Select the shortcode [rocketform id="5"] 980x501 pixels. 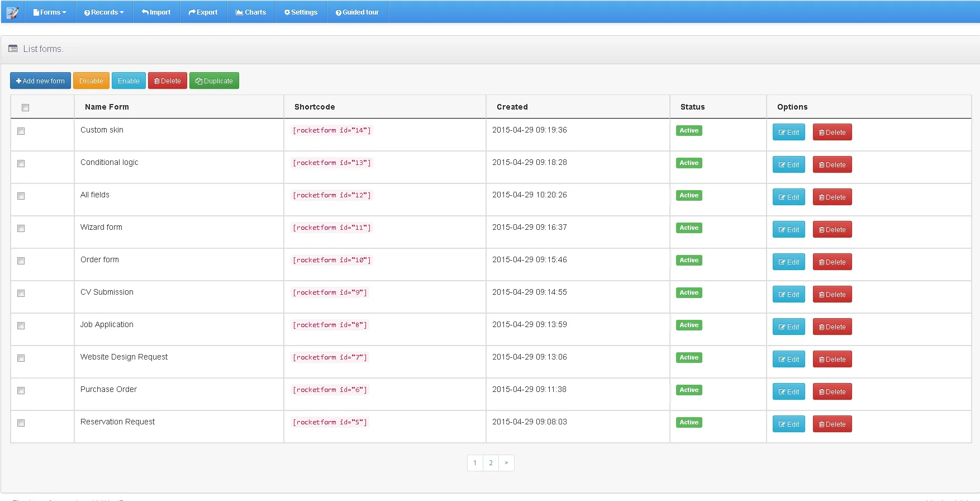coord(330,422)
